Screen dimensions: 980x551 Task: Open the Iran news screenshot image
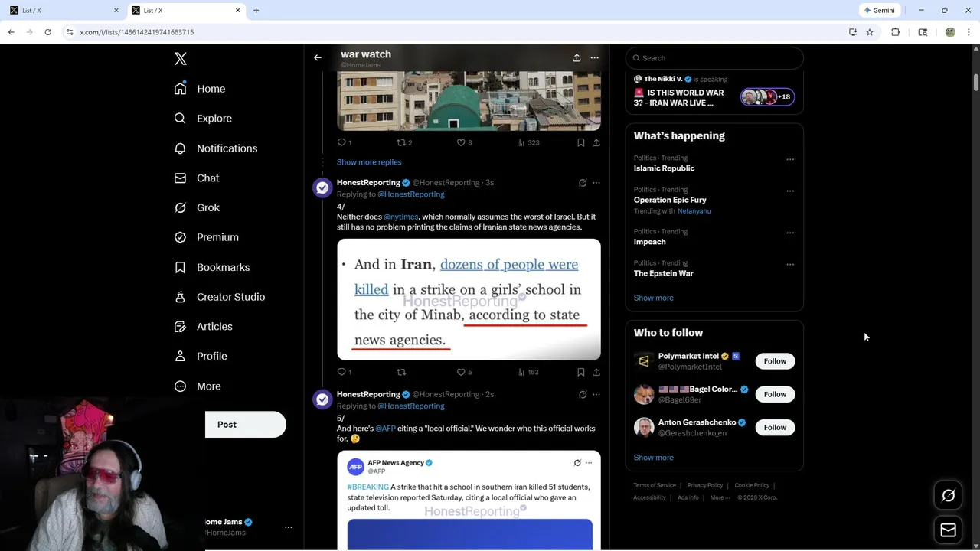(x=469, y=299)
